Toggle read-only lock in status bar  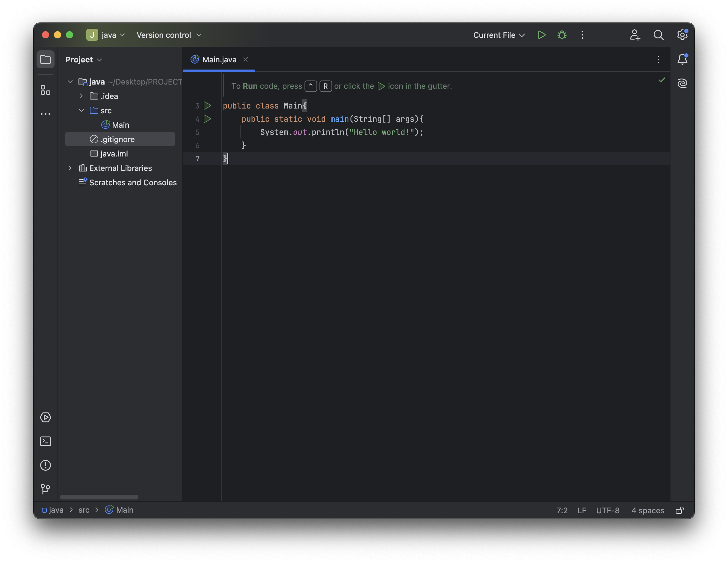[679, 510]
